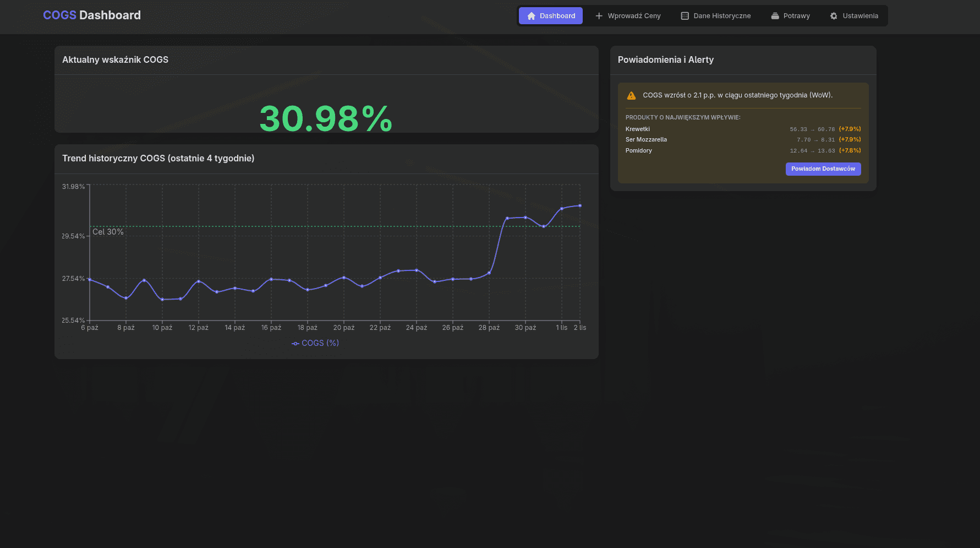The height and width of the screenshot is (548, 980).
Task: Click the line marker icon in the chart legend
Action: coord(295,343)
